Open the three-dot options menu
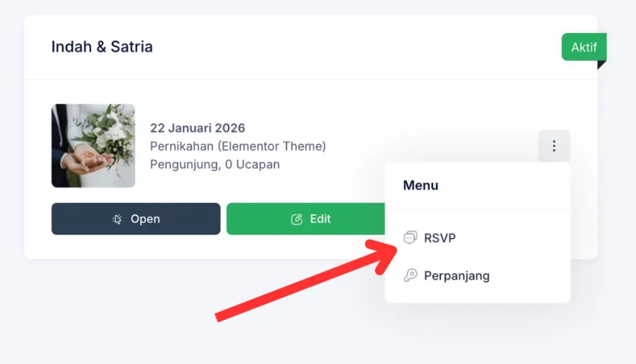The height and width of the screenshot is (364, 636). (554, 146)
